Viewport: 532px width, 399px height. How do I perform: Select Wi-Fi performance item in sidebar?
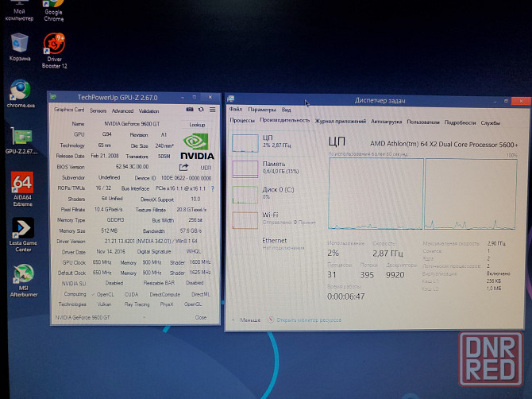coord(273,219)
